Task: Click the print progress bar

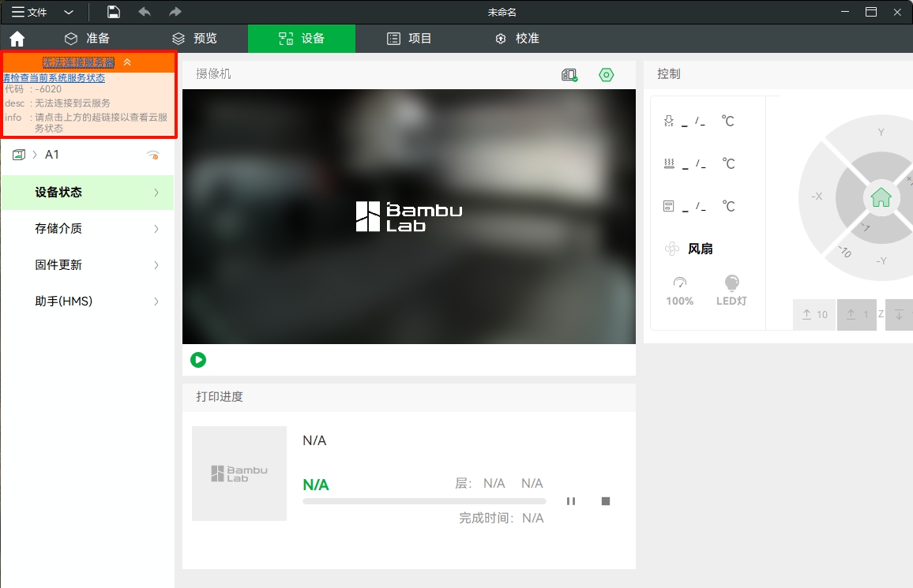Action: click(424, 501)
